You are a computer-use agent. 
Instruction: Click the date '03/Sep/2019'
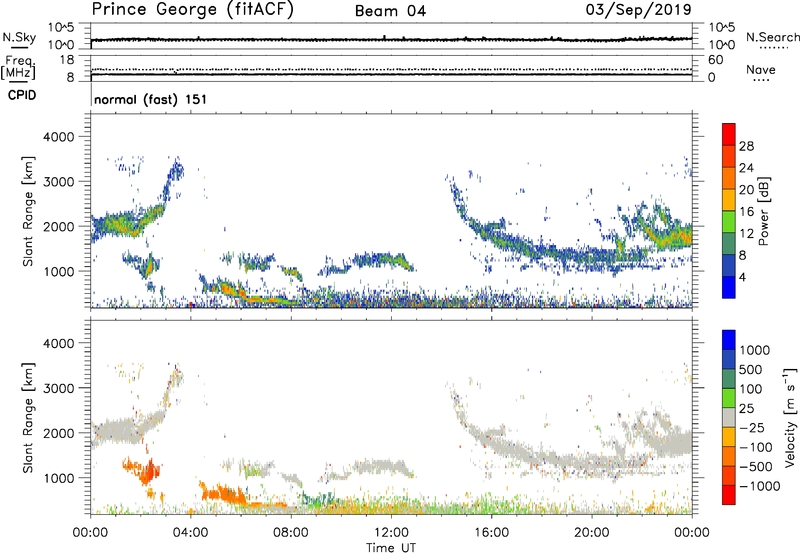638,10
